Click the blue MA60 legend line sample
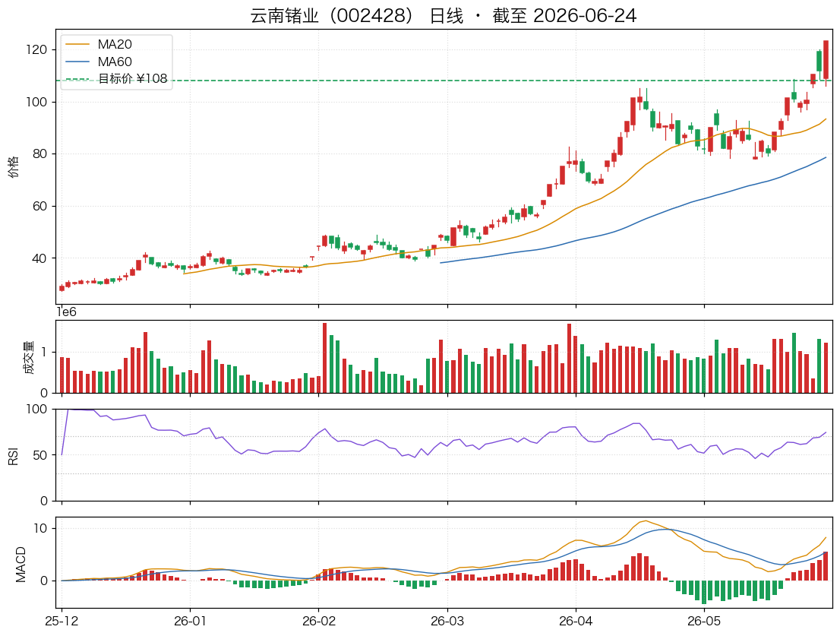This screenshot has height=636, width=840. [77, 62]
